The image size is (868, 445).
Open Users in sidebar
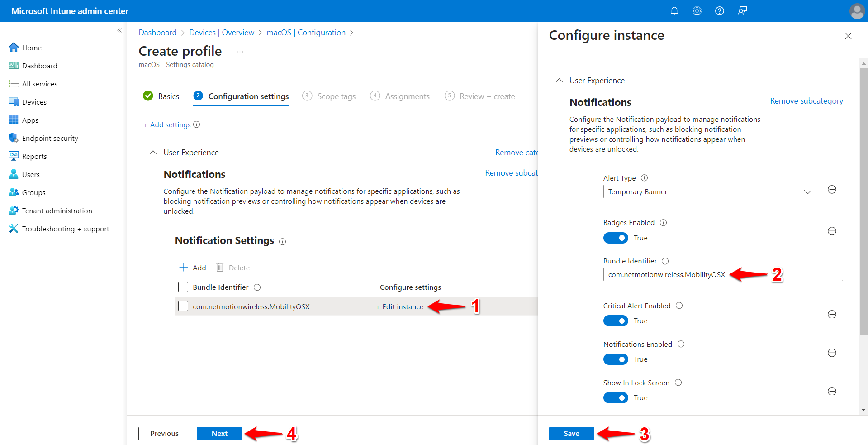(31, 174)
